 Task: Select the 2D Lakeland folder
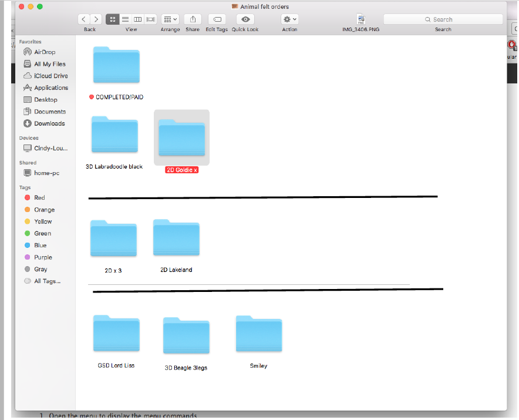176,237
